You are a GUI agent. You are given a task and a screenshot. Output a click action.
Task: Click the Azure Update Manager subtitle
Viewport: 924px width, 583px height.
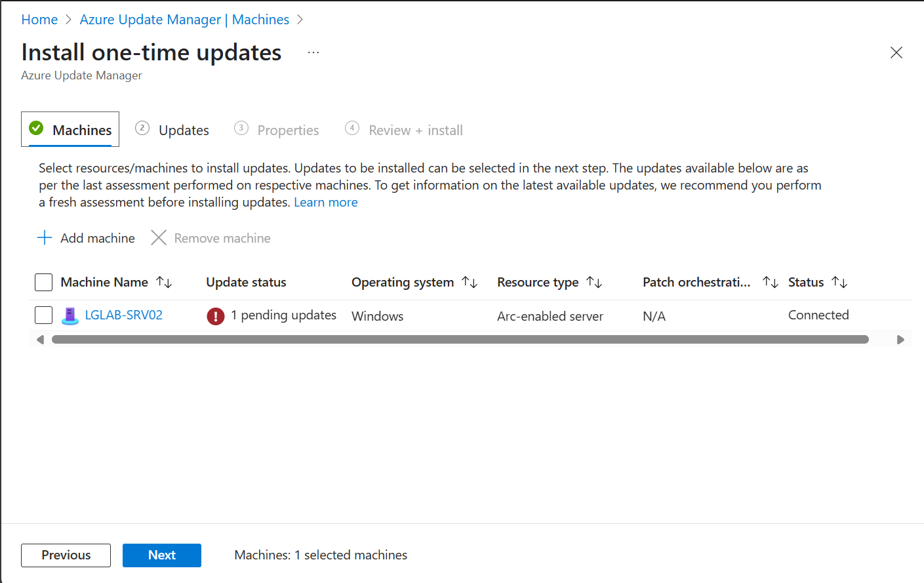(81, 75)
